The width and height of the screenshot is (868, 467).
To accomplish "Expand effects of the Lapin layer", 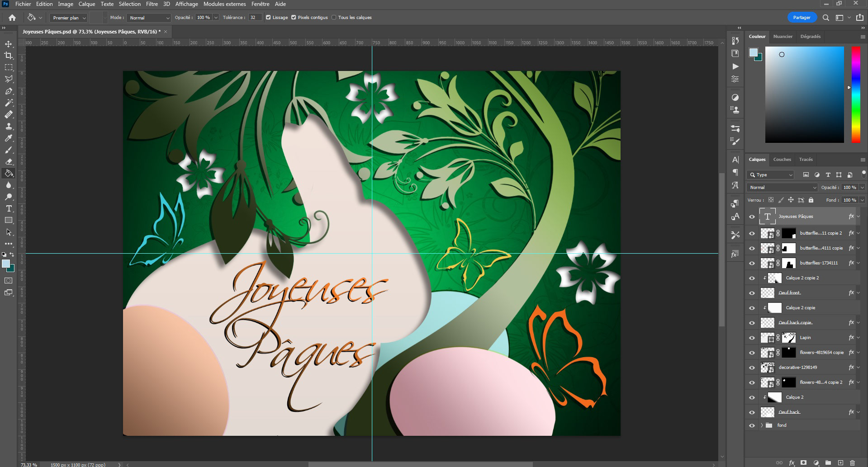I will tap(858, 338).
